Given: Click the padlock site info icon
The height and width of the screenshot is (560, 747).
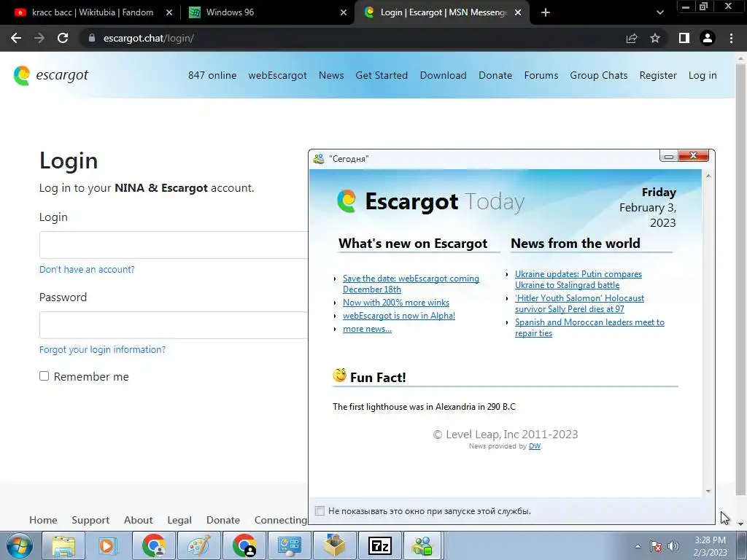Looking at the screenshot, I should pyautogui.click(x=92, y=38).
